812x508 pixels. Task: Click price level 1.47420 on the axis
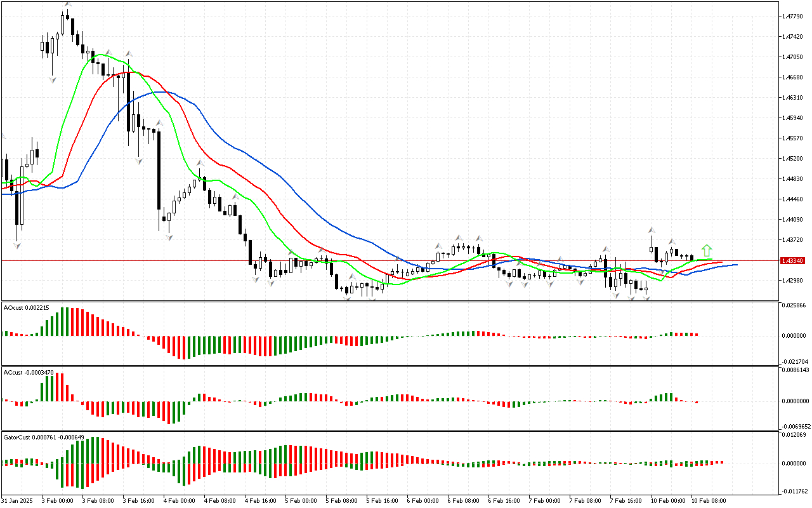click(x=794, y=37)
